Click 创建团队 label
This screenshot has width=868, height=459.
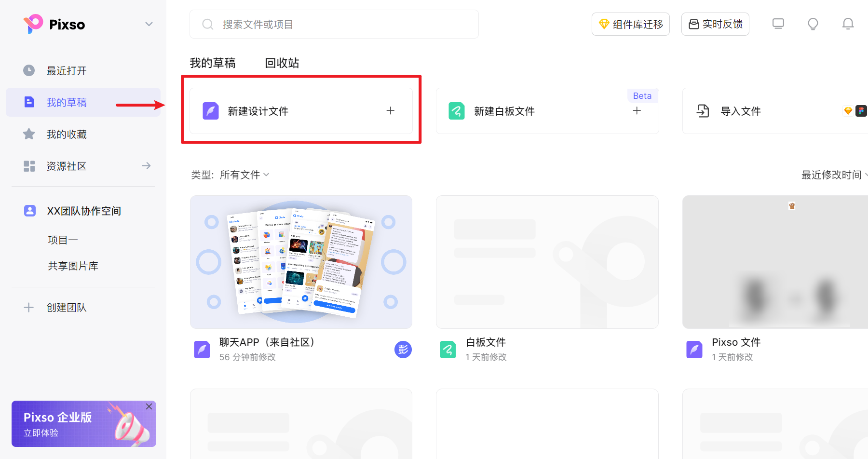67,308
